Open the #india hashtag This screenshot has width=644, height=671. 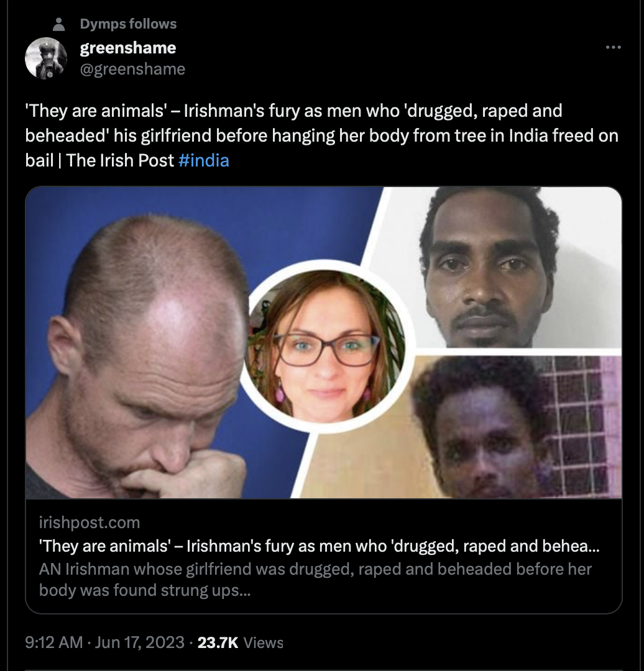tap(203, 160)
